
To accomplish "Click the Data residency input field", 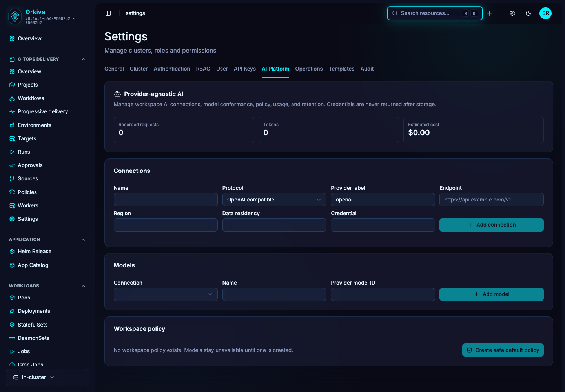I will point(274,225).
